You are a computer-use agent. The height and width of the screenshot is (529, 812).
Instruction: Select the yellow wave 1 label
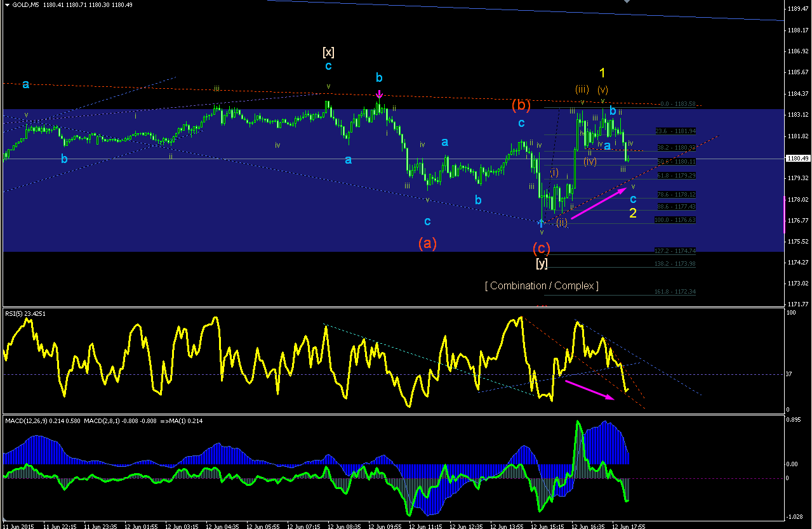(602, 73)
